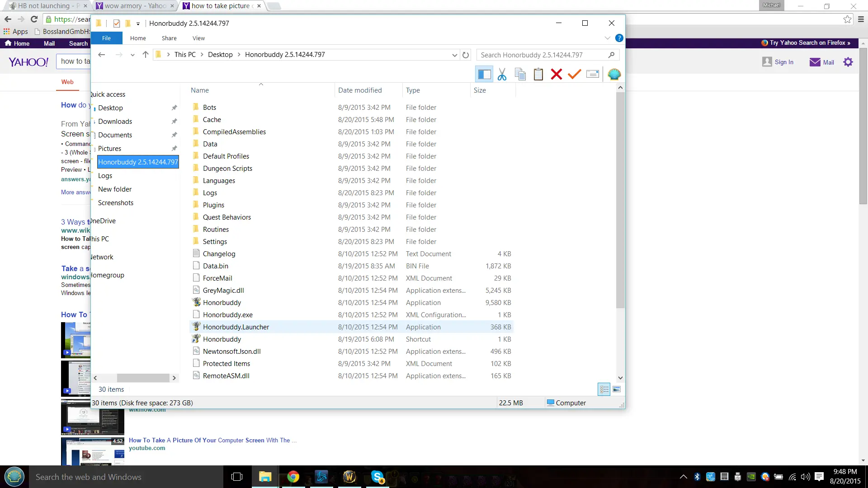Click Yahoo Home navigation link
The image size is (868, 488).
pos(17,43)
